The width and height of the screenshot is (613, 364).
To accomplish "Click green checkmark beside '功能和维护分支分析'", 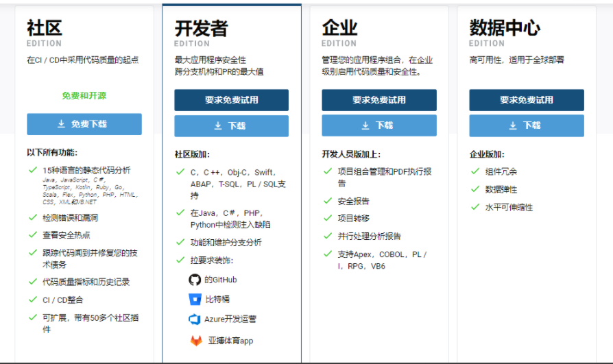I will 180,242.
